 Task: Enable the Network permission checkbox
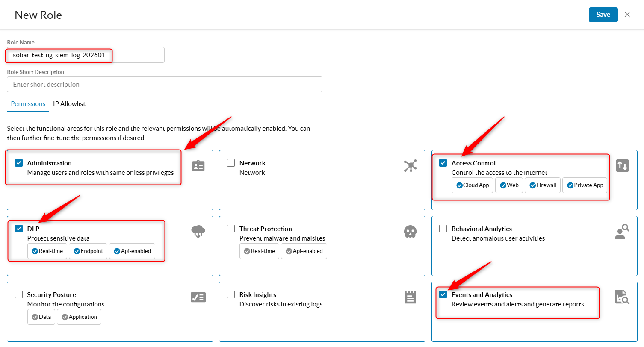click(231, 162)
